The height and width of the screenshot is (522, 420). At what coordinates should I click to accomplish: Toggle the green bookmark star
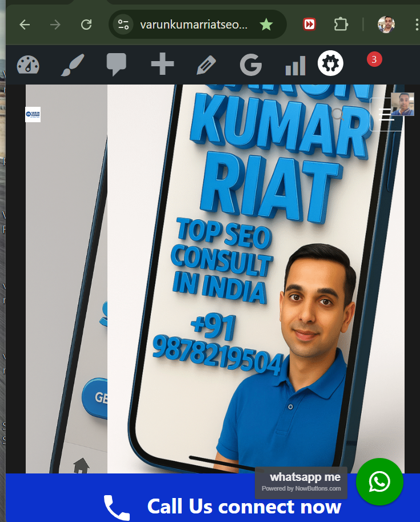(x=266, y=25)
